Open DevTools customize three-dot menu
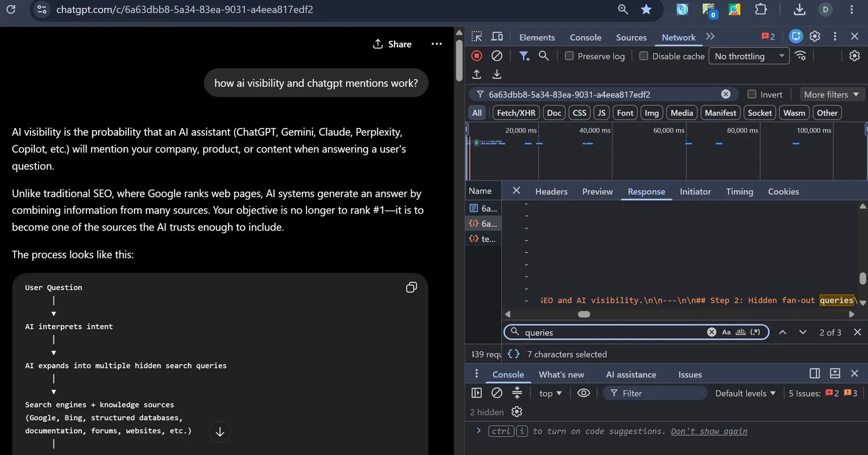Screen dimensions: 868x455 pyautogui.click(x=835, y=36)
